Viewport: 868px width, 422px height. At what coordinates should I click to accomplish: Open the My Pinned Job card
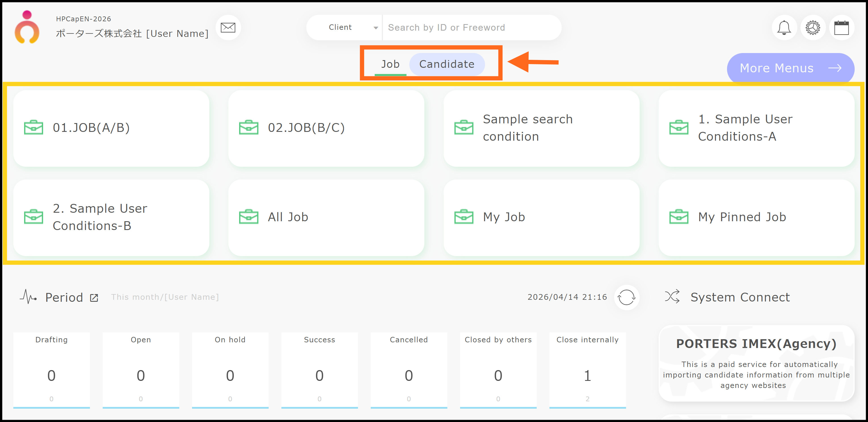pos(756,217)
